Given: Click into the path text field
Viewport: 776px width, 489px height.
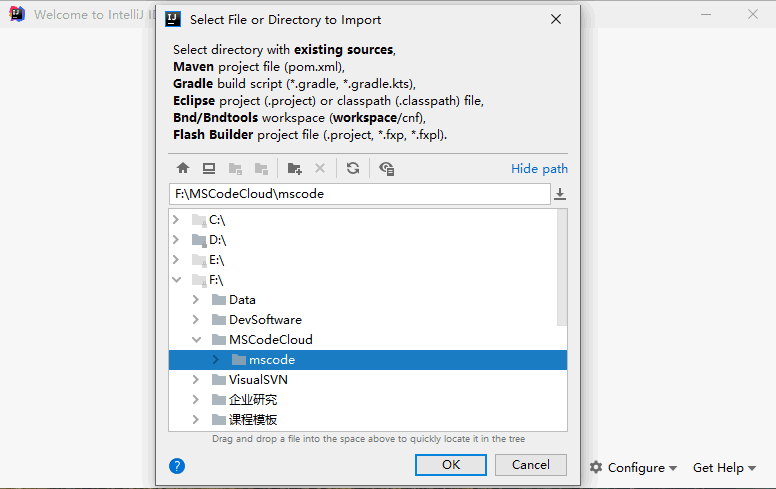Looking at the screenshot, I should pyautogui.click(x=360, y=194).
